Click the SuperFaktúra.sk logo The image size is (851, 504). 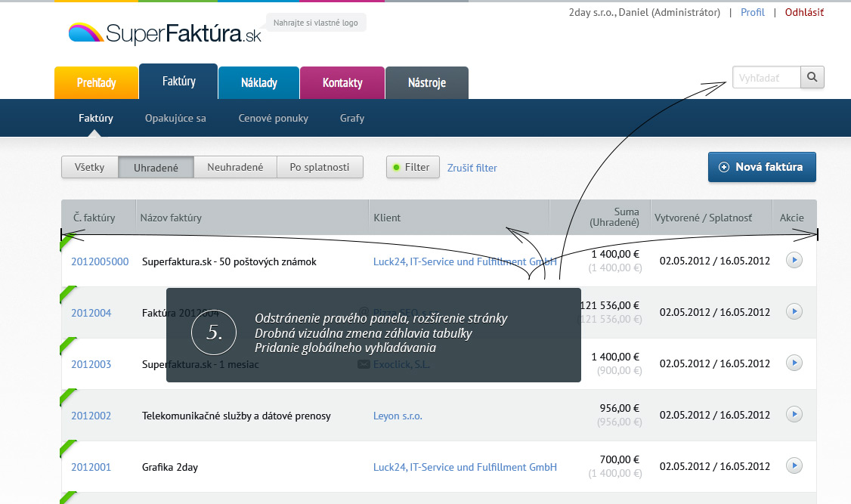pyautogui.click(x=165, y=33)
